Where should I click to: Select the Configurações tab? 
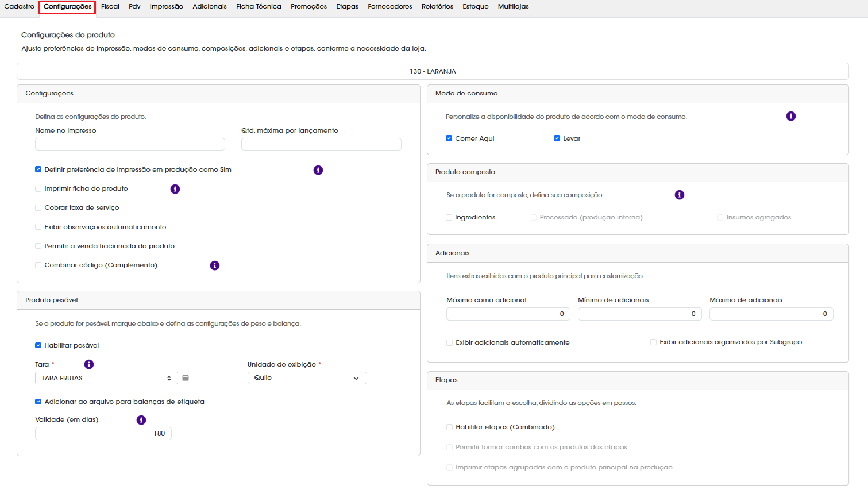point(68,7)
